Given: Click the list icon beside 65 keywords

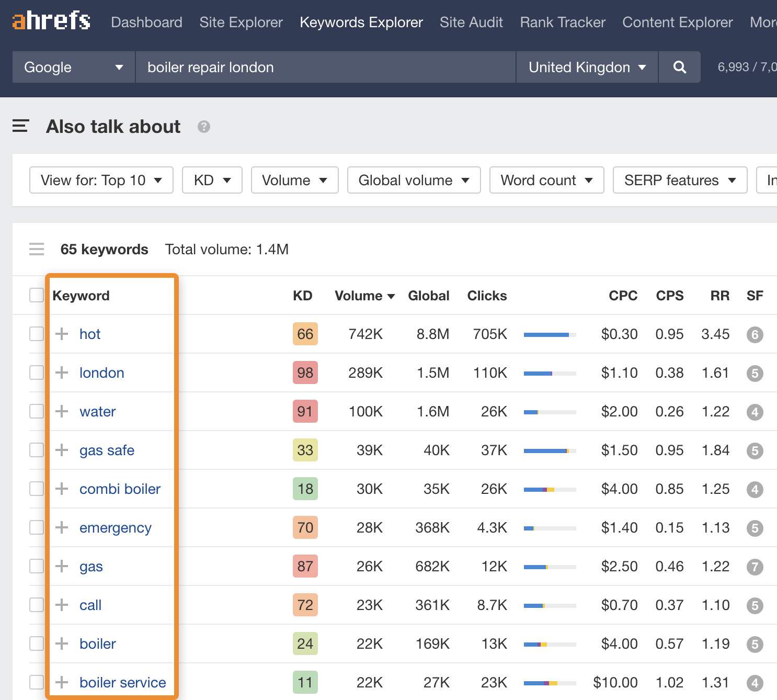Looking at the screenshot, I should coord(37,250).
